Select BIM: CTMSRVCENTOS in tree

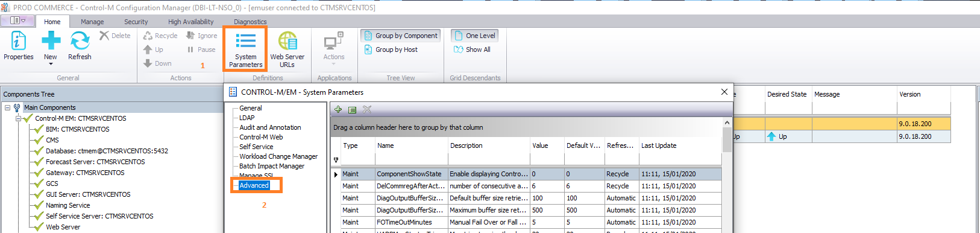tap(78, 129)
